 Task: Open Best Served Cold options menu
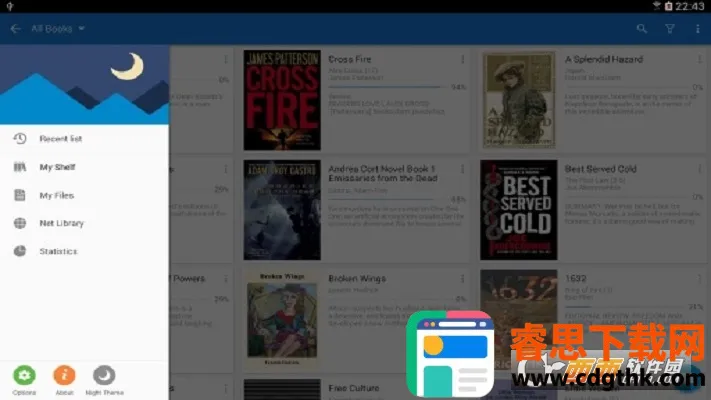697,170
